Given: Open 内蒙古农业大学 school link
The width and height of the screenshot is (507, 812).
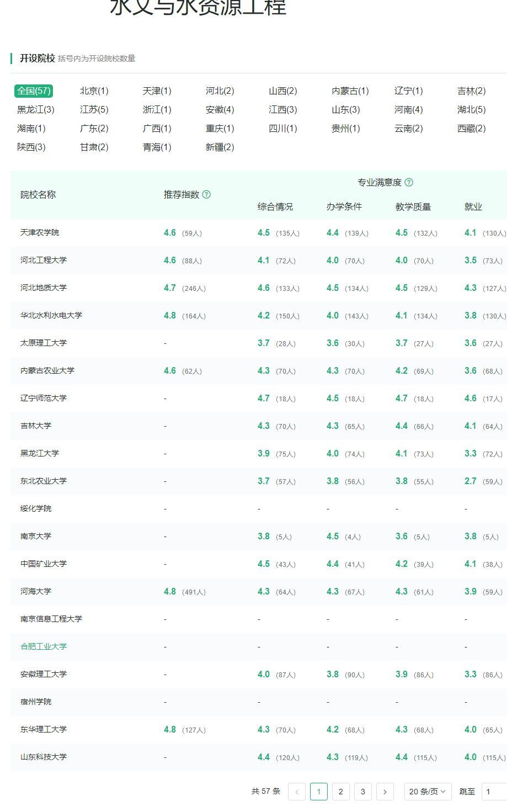Looking at the screenshot, I should (47, 370).
